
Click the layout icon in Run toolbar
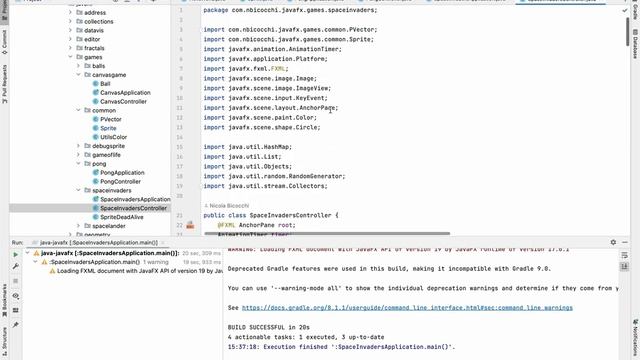(16, 310)
